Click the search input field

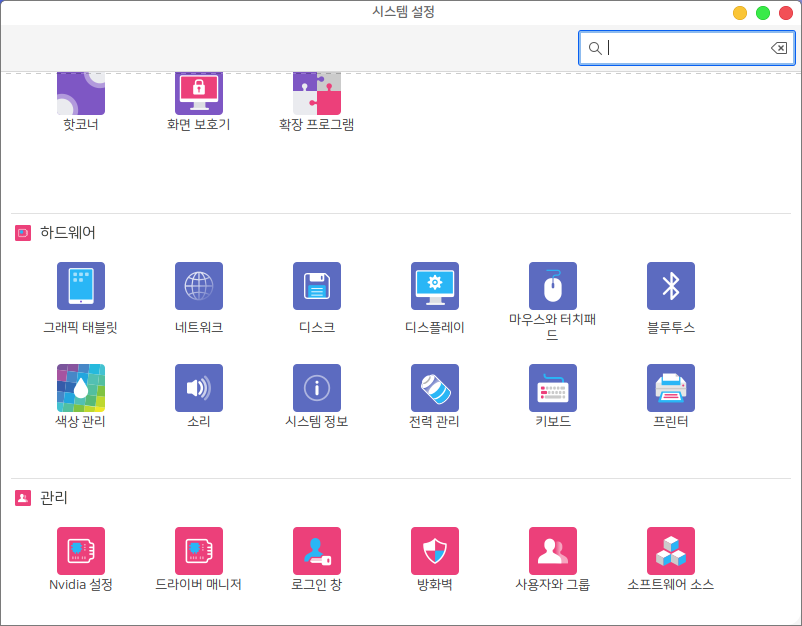click(685, 48)
